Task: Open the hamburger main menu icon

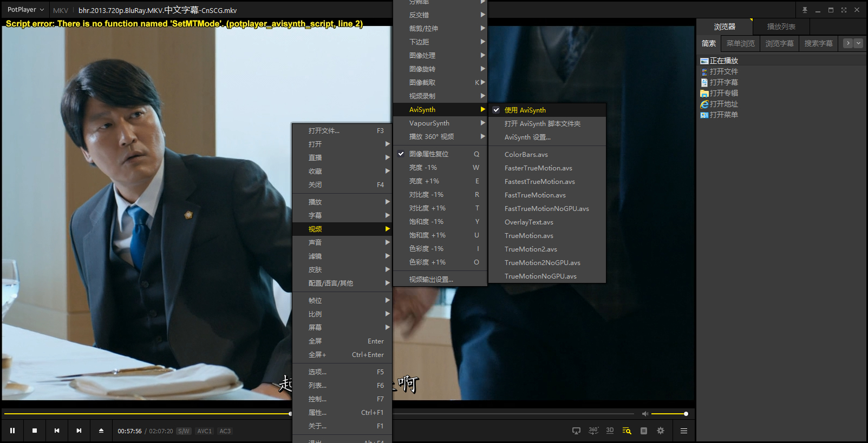Action: pos(684,431)
